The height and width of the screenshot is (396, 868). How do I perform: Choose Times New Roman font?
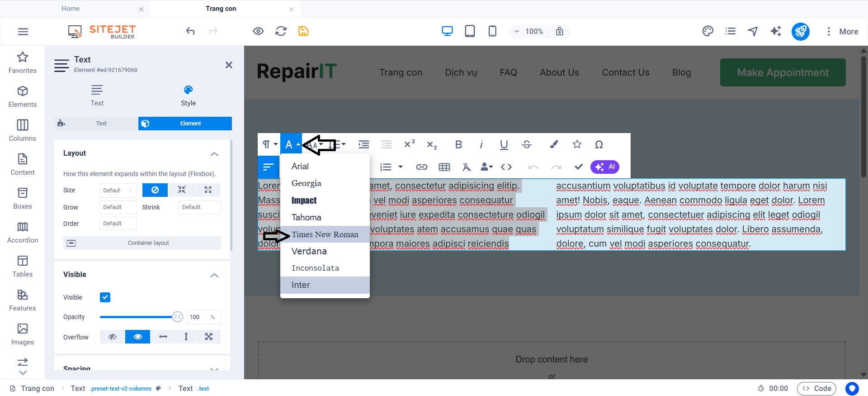pyautogui.click(x=325, y=234)
